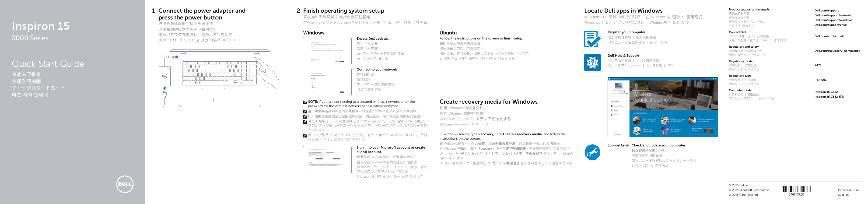Click the © 2015 Microsoft Corporation line
The height and width of the screenshot is (204, 868).
[x=749, y=190]
